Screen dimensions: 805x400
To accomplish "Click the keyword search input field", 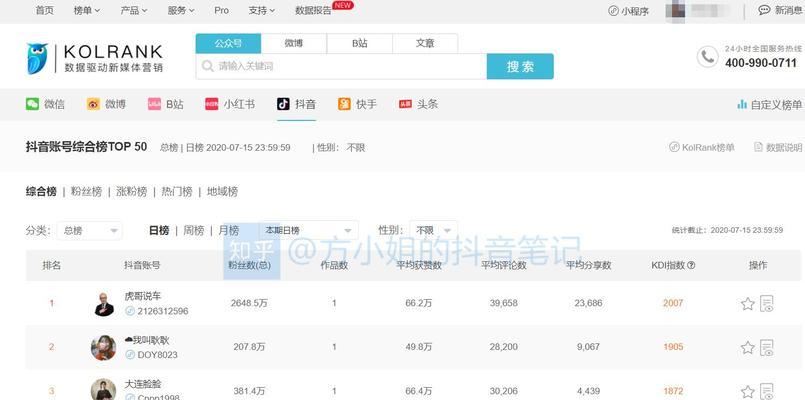I will click(x=341, y=66).
